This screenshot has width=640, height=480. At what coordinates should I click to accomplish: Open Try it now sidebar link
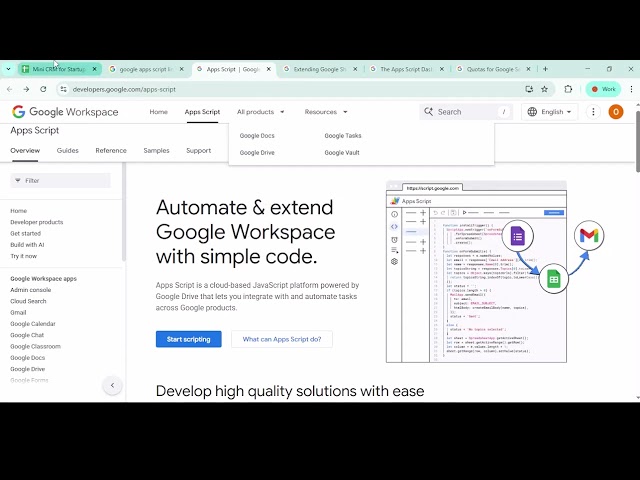[23, 256]
